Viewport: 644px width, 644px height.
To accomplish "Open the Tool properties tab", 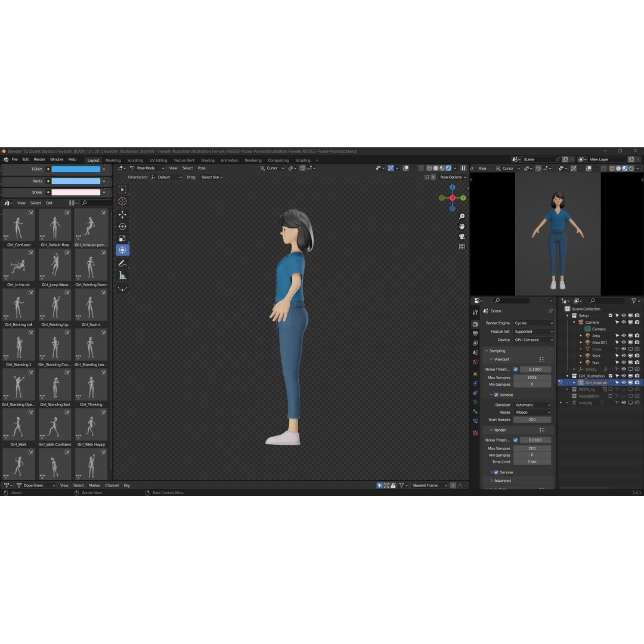I will 475,312.
